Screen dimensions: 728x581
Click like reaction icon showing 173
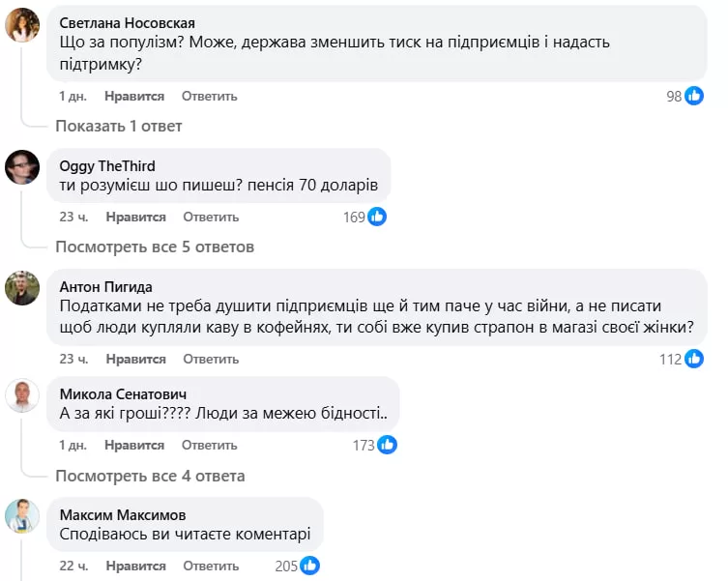(387, 445)
